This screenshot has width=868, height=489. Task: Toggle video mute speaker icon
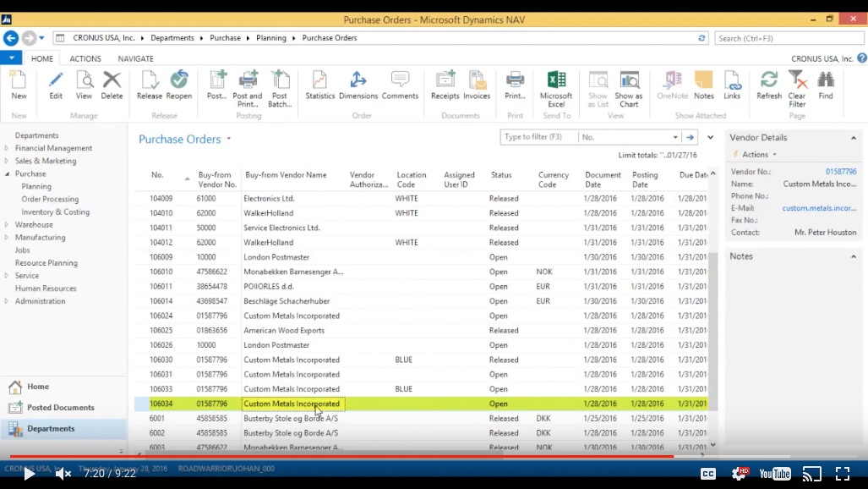pos(63,474)
